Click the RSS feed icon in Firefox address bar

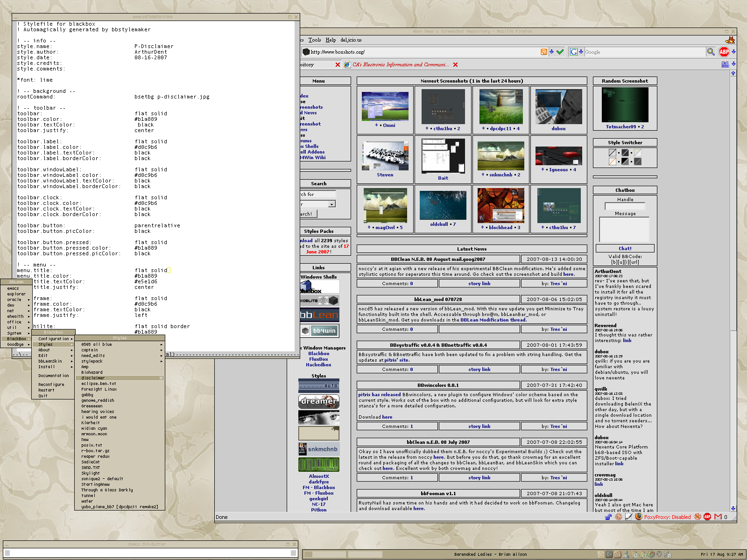tap(543, 52)
